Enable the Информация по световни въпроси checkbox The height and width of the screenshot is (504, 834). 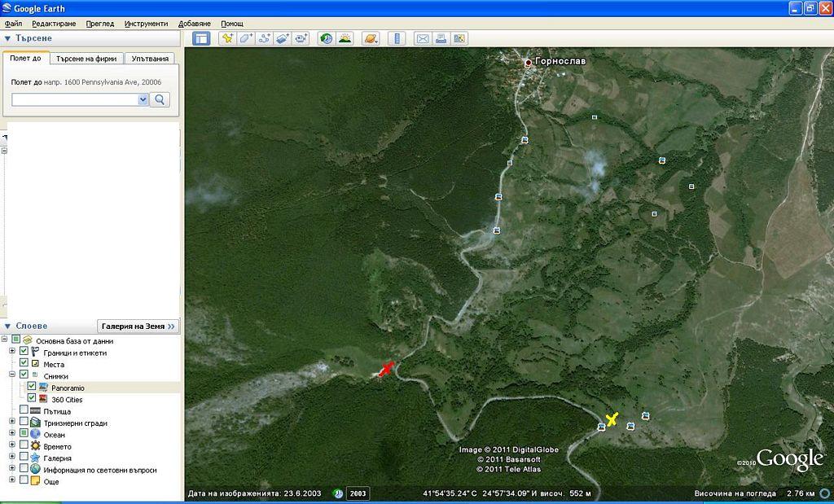[24, 468]
